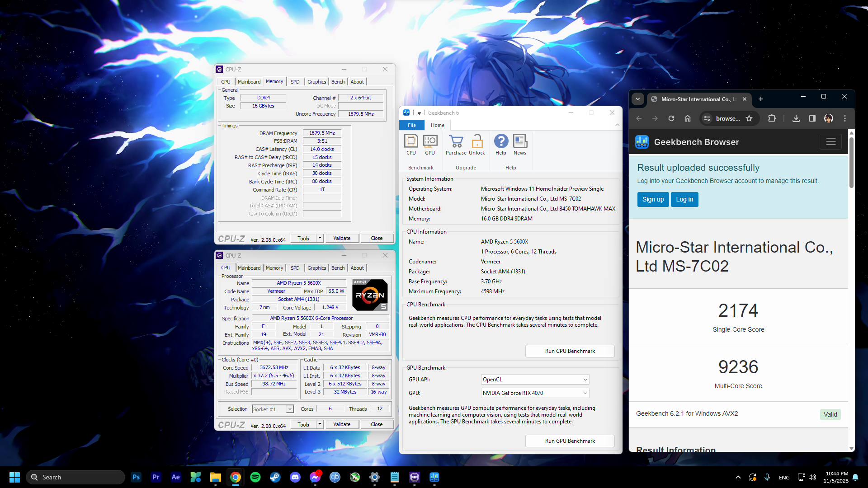Image resolution: width=868 pixels, height=488 pixels.
Task: Switch to SPD tab in upper CPU-Z window
Action: (x=295, y=82)
